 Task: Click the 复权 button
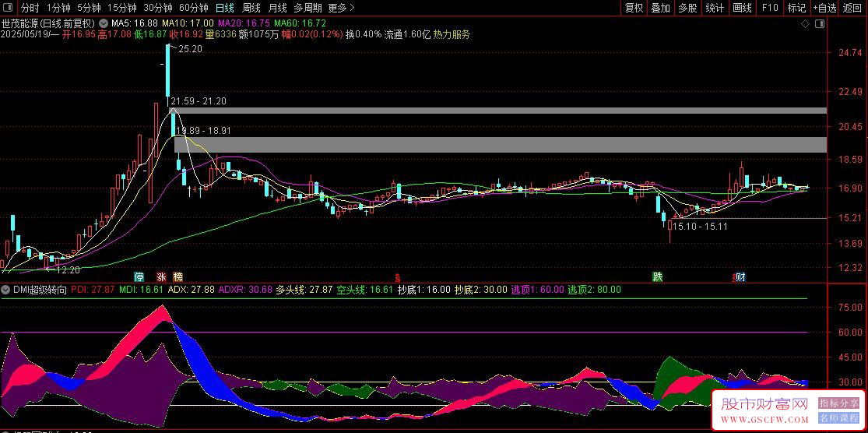[634, 8]
